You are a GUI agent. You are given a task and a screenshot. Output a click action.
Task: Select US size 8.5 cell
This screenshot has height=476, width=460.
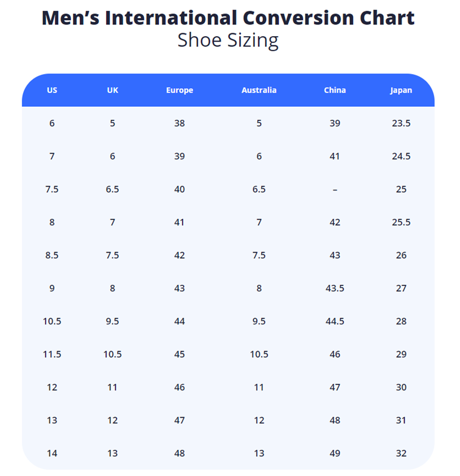(x=52, y=256)
